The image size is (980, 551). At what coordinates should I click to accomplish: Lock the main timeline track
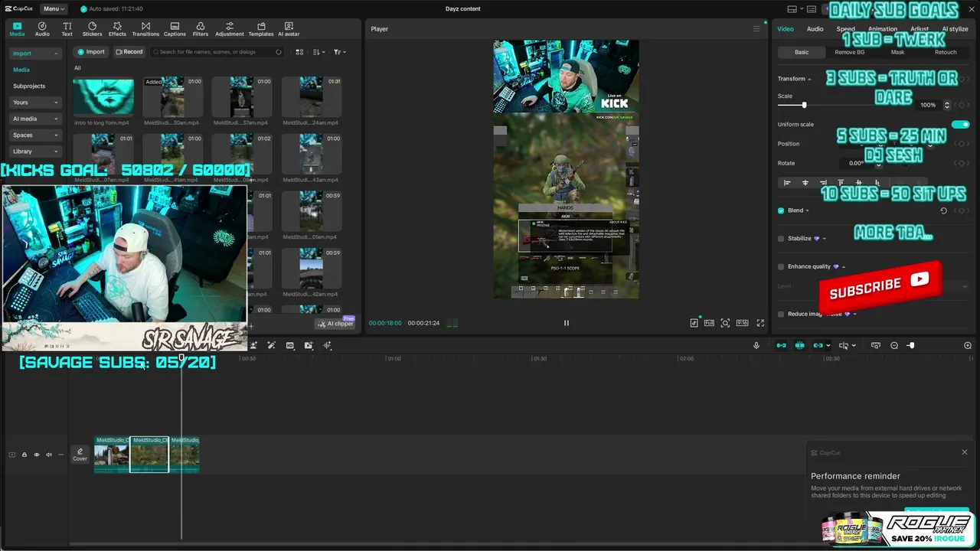coord(24,455)
